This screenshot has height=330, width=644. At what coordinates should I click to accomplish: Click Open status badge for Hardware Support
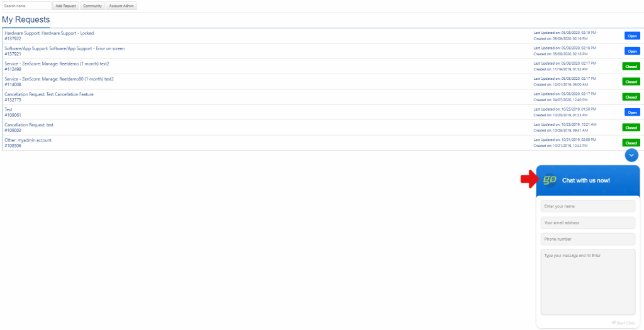[632, 36]
